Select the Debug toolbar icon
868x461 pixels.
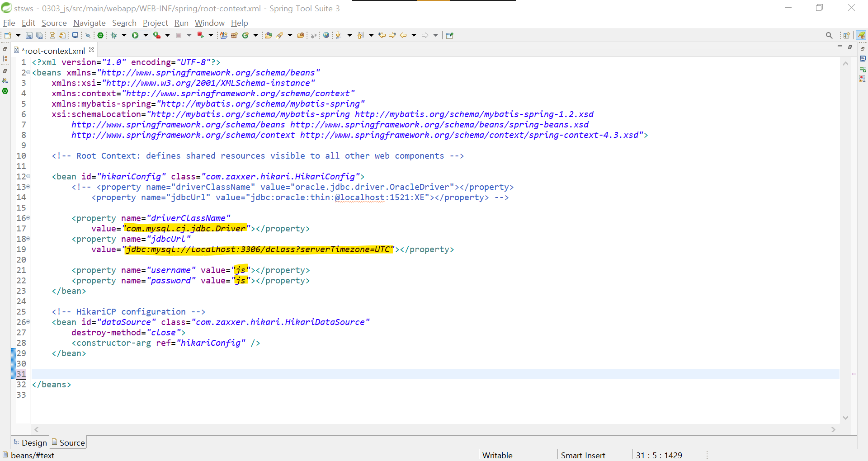[x=113, y=35]
